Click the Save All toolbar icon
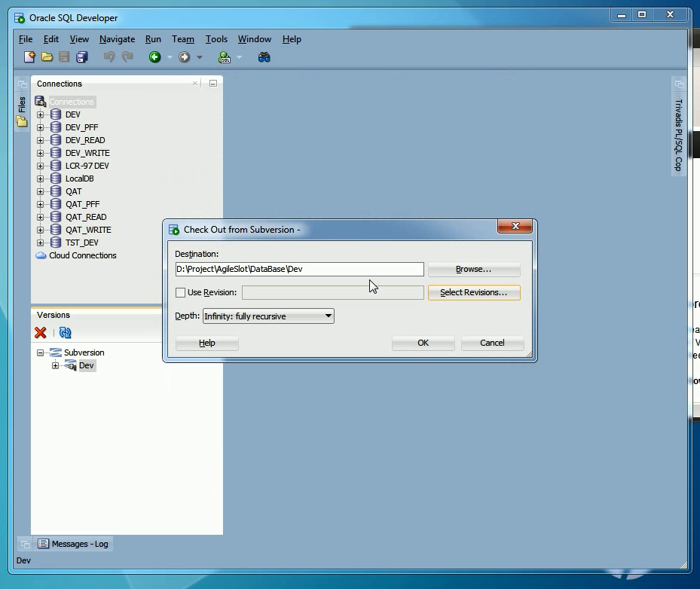 coord(82,57)
